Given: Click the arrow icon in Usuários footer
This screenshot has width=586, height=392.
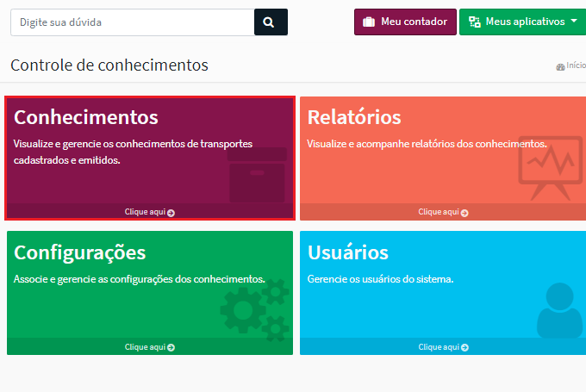Looking at the screenshot, I should point(464,347).
